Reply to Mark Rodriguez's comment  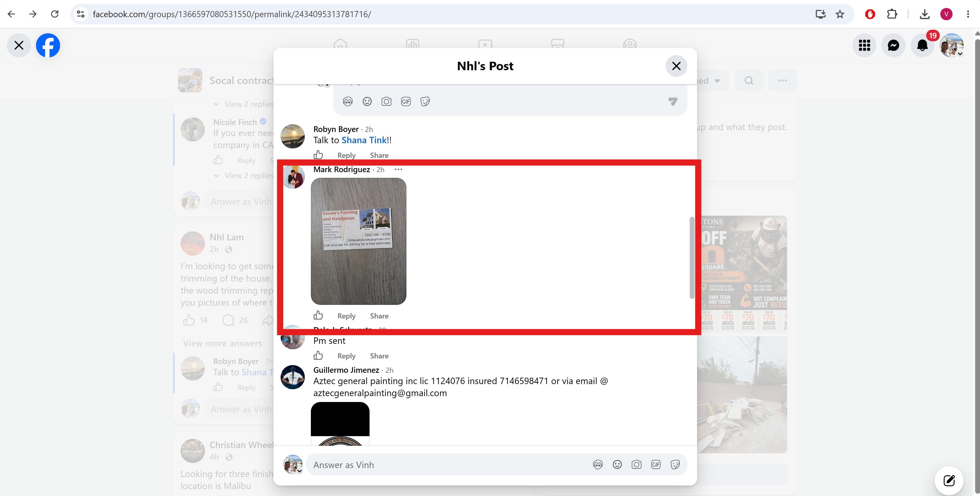click(346, 316)
